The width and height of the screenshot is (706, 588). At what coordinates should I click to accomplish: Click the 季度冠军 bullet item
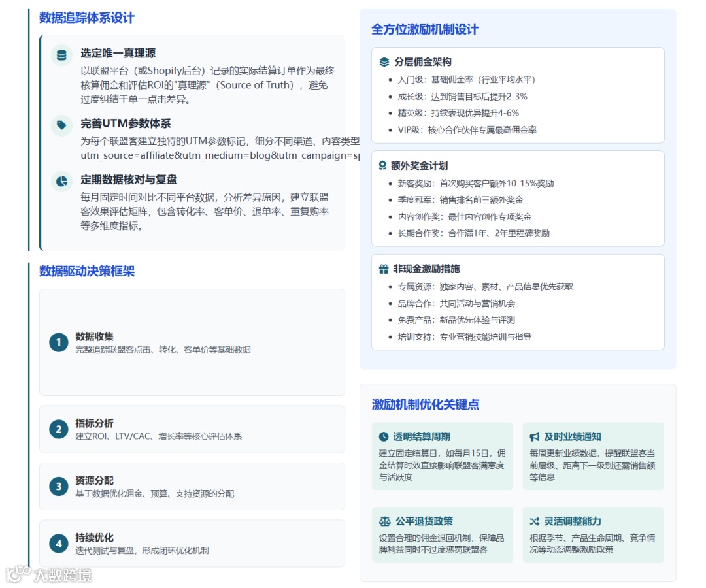(x=460, y=200)
